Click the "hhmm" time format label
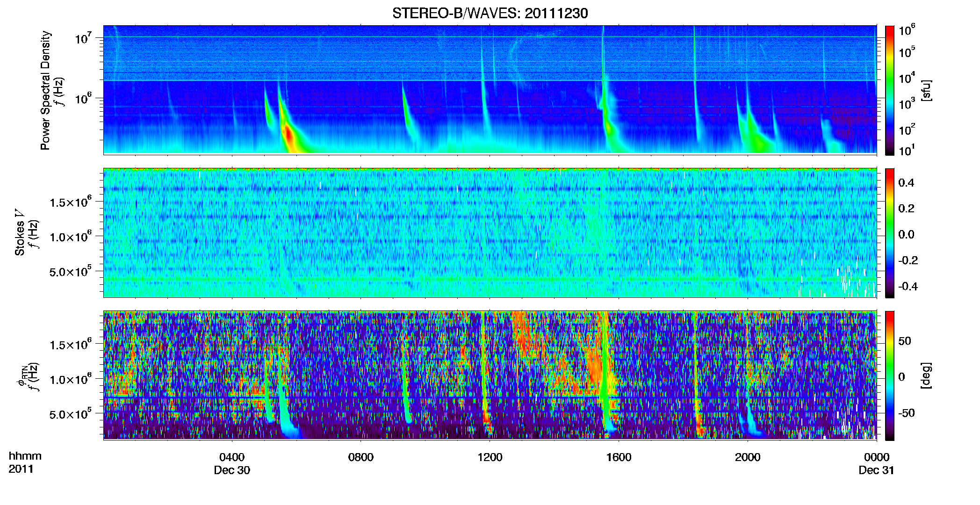 tap(25, 456)
